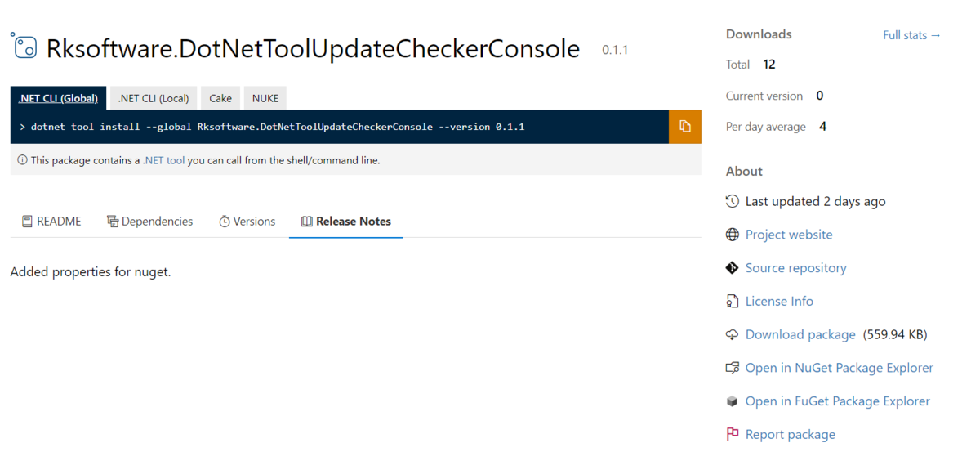Image resolution: width=980 pixels, height=461 pixels.
Task: Click the Total downloads value 12
Action: [769, 65]
